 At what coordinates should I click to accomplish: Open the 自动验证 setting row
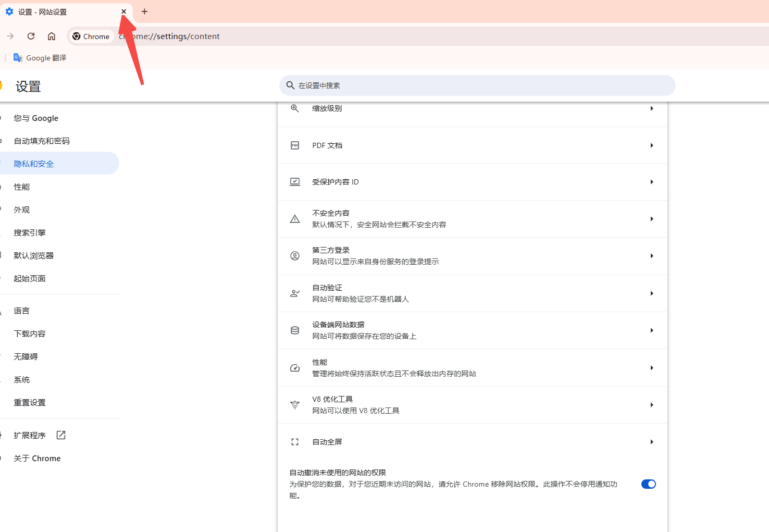coord(473,293)
